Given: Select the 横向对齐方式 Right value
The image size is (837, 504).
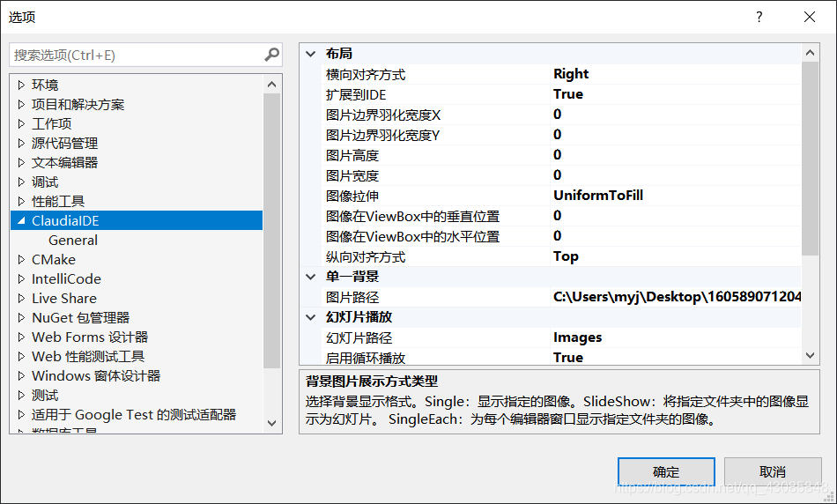Looking at the screenshot, I should pos(675,74).
